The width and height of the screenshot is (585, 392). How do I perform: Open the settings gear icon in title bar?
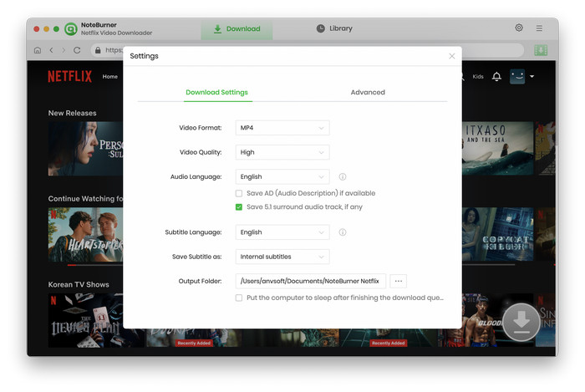click(x=519, y=28)
